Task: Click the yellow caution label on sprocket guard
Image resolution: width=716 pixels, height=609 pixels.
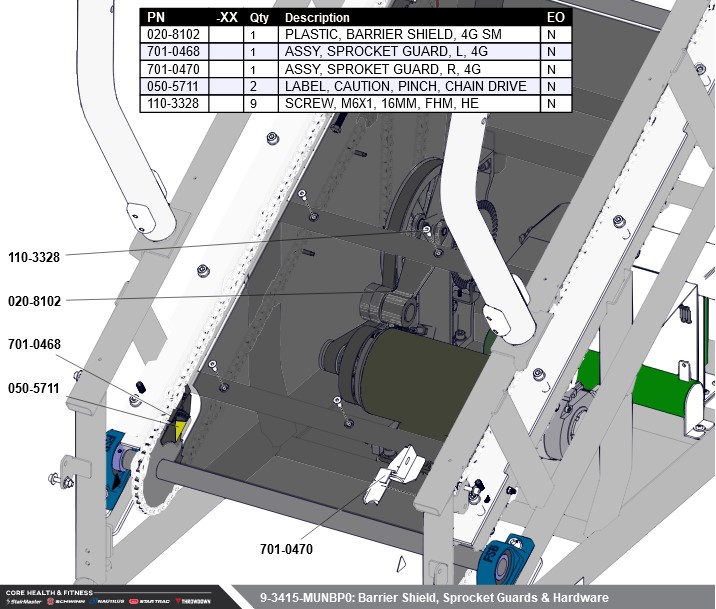Action: click(x=180, y=429)
